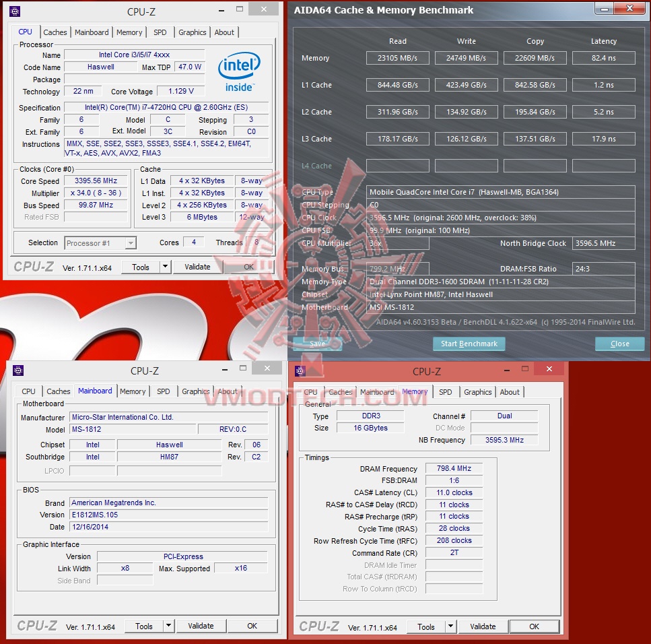Open Graphics tab in Memory CPU-Z window
The height and width of the screenshot is (644, 651).
tap(477, 392)
